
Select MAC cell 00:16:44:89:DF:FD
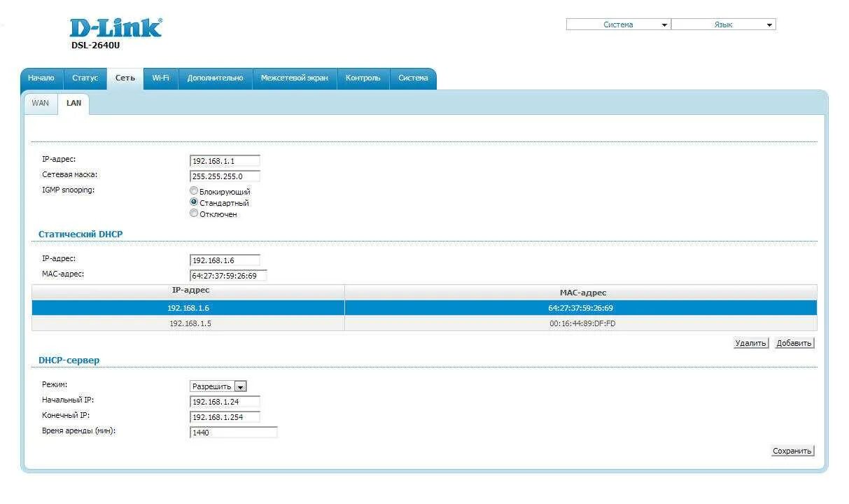582,323
